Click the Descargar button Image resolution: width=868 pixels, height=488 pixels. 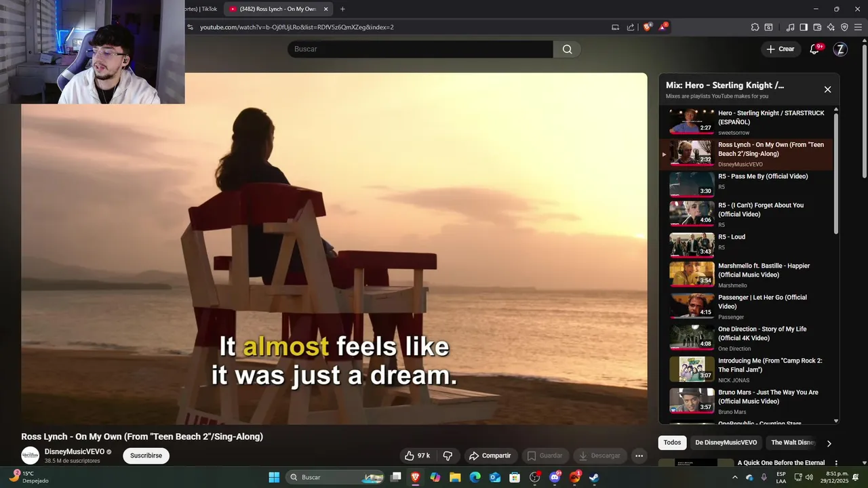599,455
